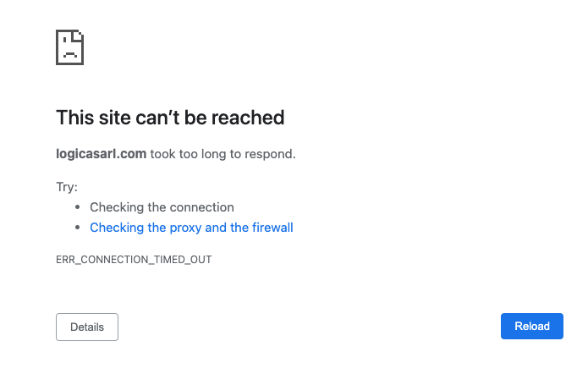The image size is (588, 385).
Task: Open the 'Checking the proxy and the firewall' link
Action: pyautogui.click(x=191, y=228)
